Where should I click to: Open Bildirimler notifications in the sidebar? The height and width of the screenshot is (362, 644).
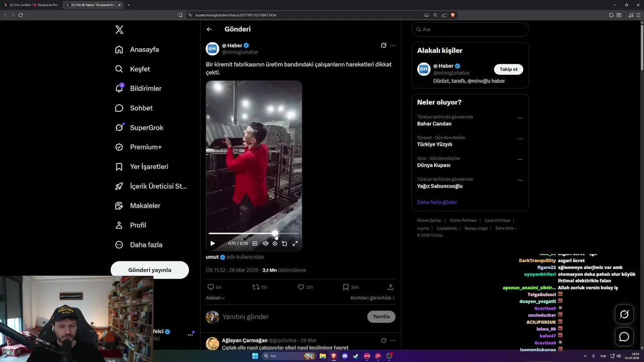click(139, 88)
